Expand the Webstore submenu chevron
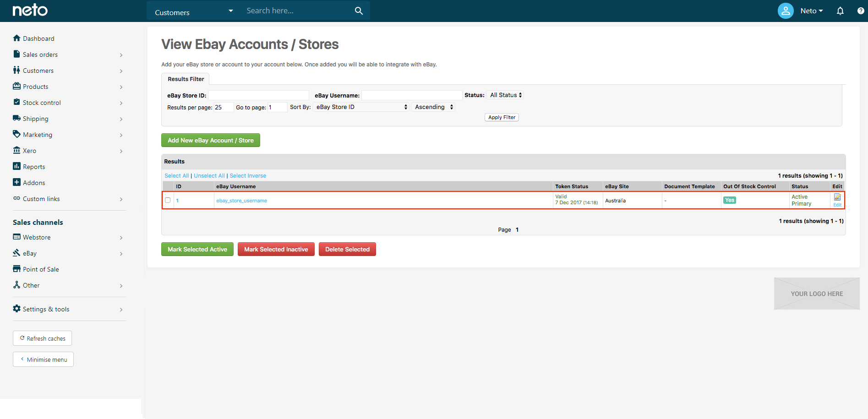Screen dimensions: 868x419 121,238
